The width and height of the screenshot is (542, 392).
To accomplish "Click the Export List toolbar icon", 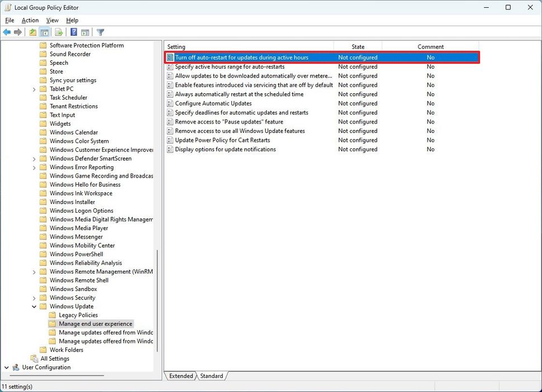I will click(x=59, y=32).
